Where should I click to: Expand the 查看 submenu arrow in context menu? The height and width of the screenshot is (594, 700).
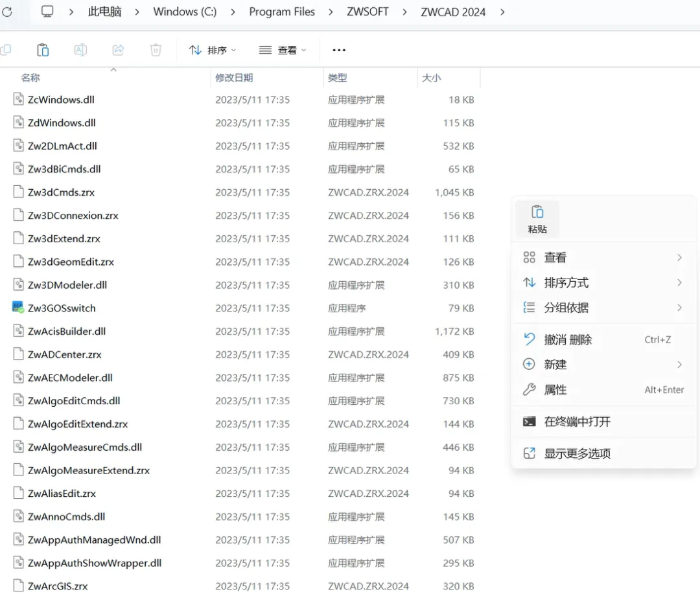click(x=679, y=258)
